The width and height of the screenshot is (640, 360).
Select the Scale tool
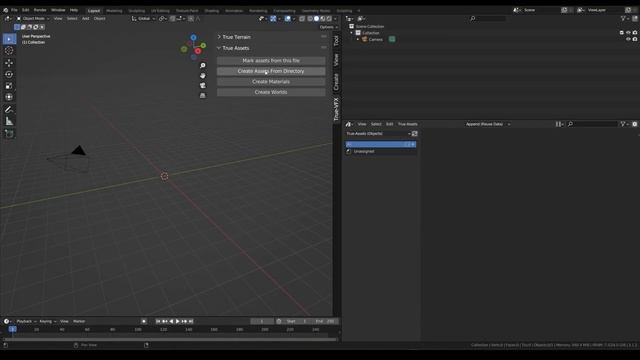tap(9, 86)
